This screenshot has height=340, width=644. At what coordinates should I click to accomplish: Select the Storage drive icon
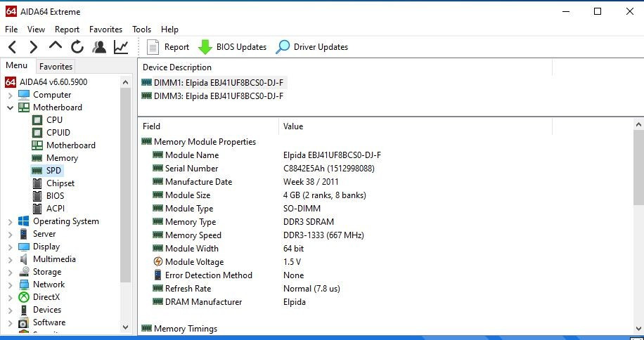pos(24,272)
